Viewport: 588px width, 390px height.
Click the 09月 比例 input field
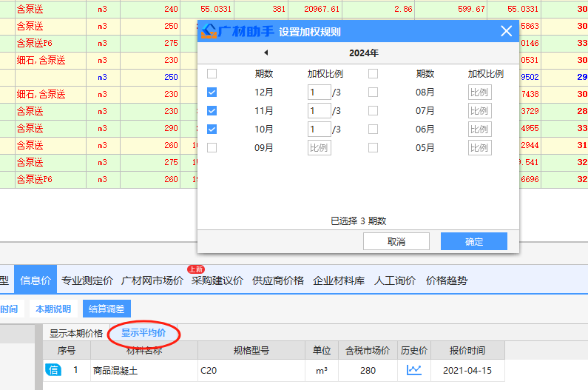click(319, 147)
